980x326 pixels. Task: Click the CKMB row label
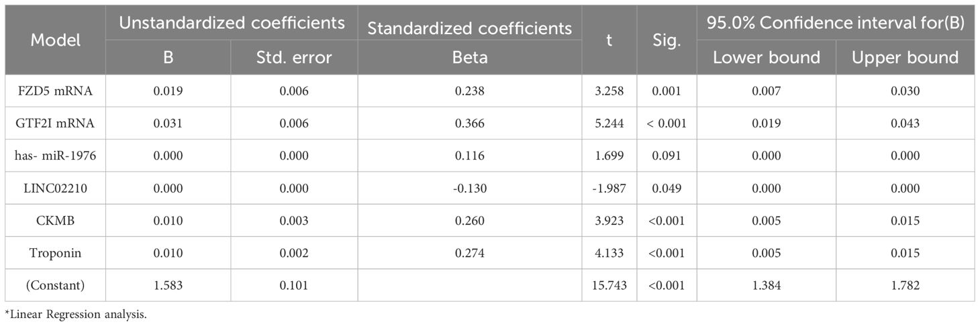point(55,221)
